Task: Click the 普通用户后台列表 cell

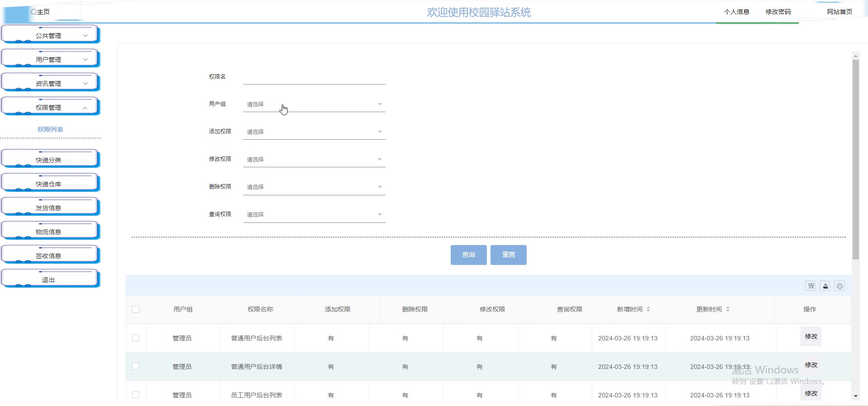Action: tap(257, 338)
